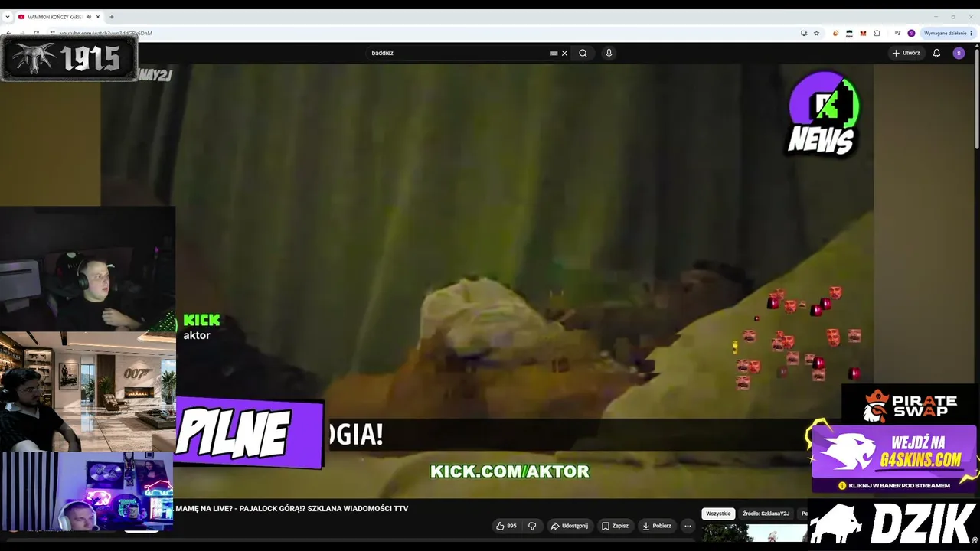980x551 pixels.
Task: Reload the YouTube page
Action: (x=36, y=33)
